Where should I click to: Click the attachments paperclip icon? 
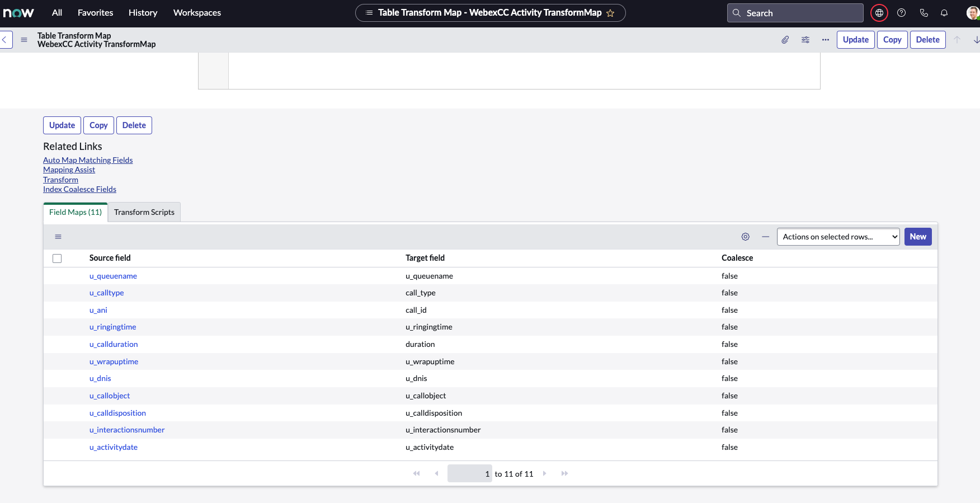(785, 40)
